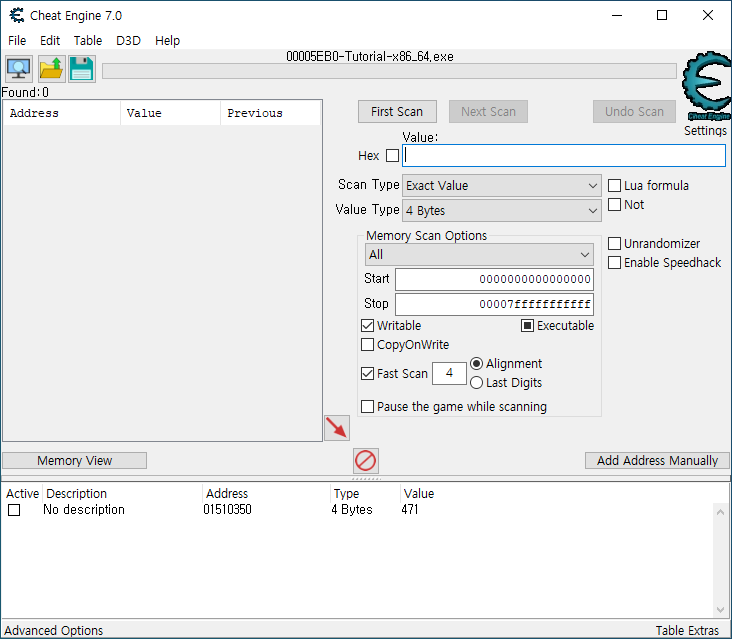732x639 pixels.
Task: Click the First Scan button
Action: pyautogui.click(x=397, y=112)
